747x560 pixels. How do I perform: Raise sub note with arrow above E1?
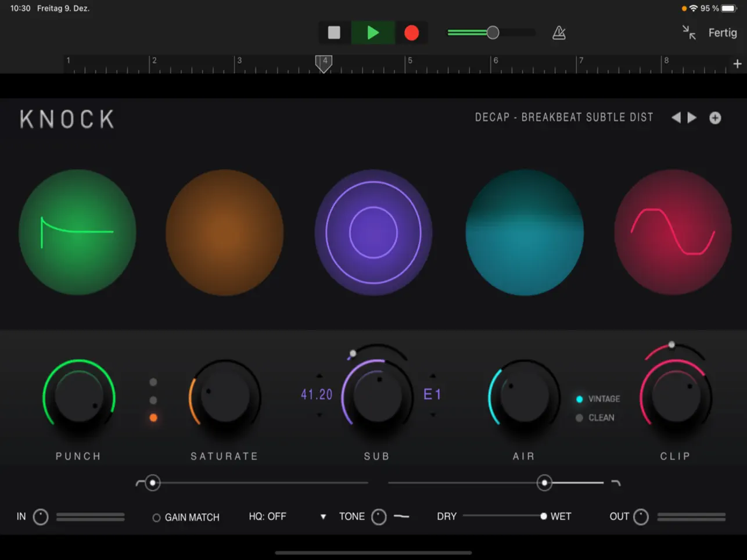[x=433, y=376]
